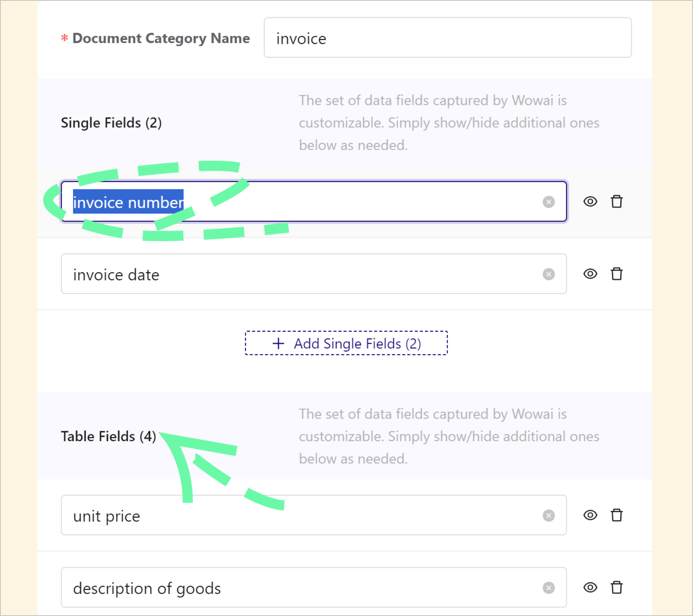The width and height of the screenshot is (693, 616).
Task: Click Add Single Fields (2) button
Action: click(x=346, y=343)
